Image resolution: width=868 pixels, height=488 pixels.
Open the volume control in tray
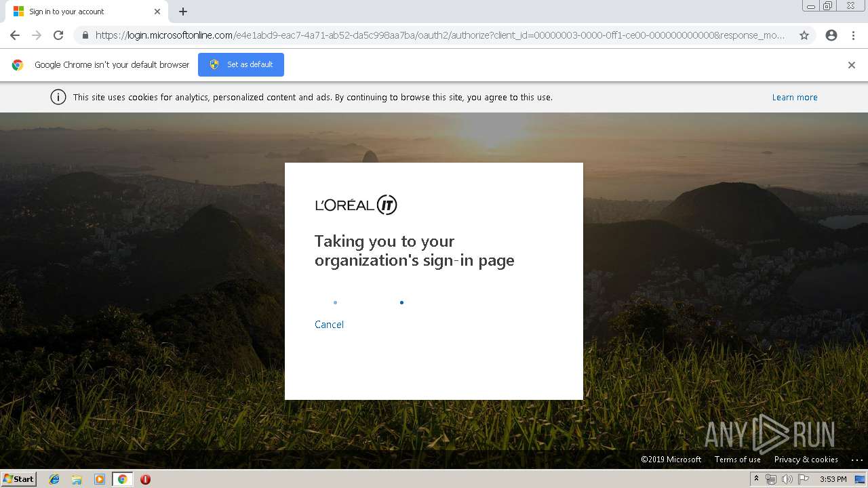tap(787, 479)
